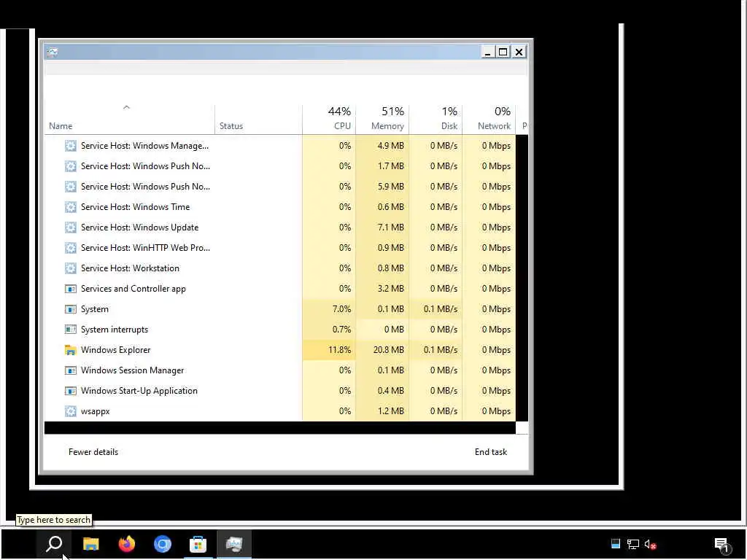The image size is (747, 560).
Task: Click 20.8 MB memory value
Action: 388,350
